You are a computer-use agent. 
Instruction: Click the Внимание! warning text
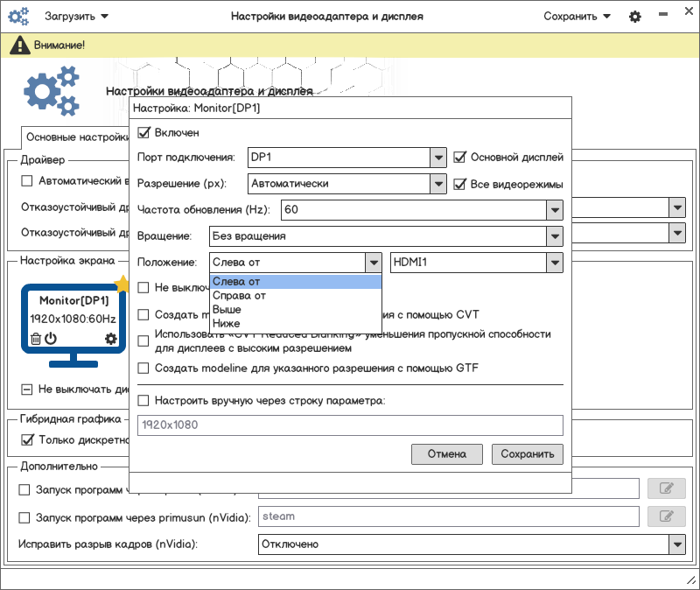[x=59, y=46]
